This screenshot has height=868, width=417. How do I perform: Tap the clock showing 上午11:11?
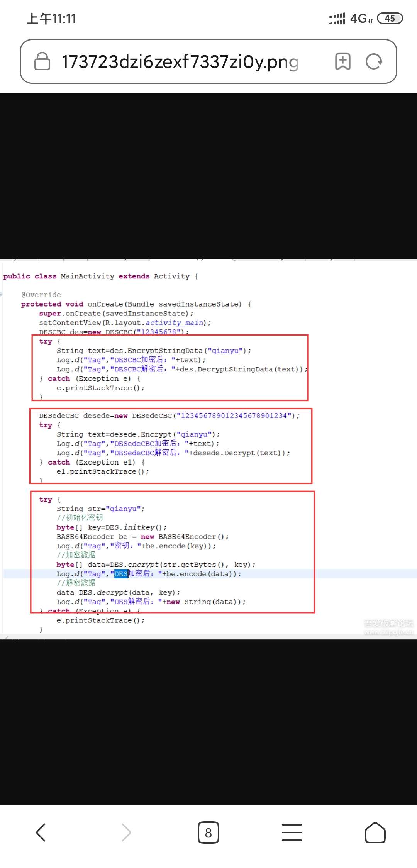(x=51, y=19)
